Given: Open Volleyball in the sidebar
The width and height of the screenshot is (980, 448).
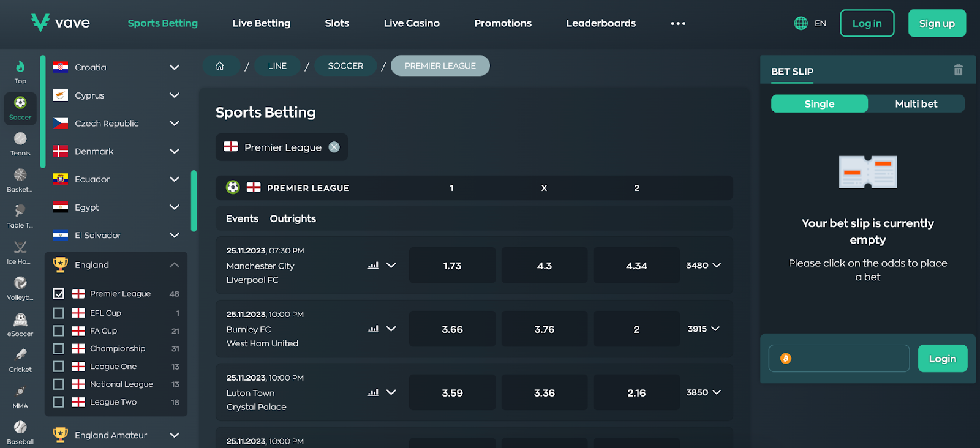Looking at the screenshot, I should coord(20,289).
